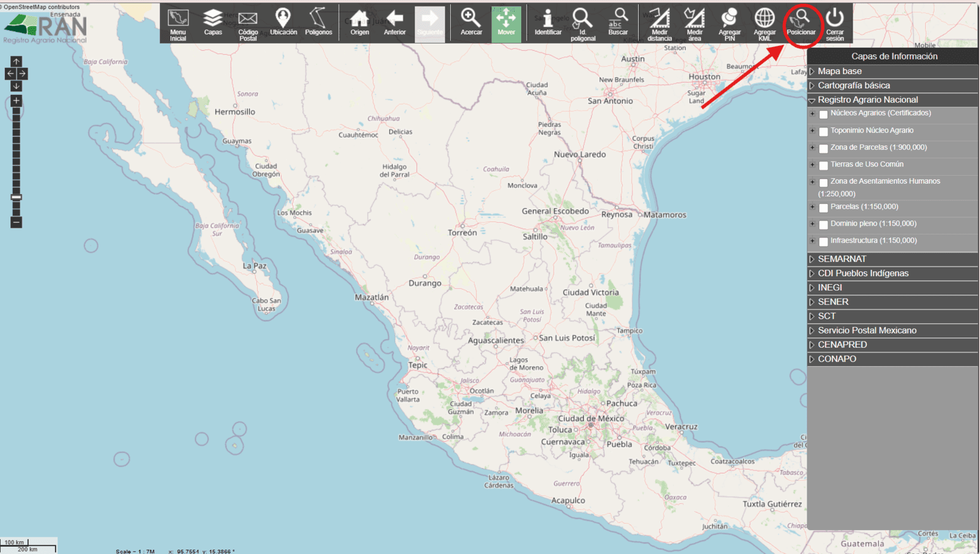Go to the Anterior map view
The width and height of the screenshot is (980, 554).
tap(394, 23)
